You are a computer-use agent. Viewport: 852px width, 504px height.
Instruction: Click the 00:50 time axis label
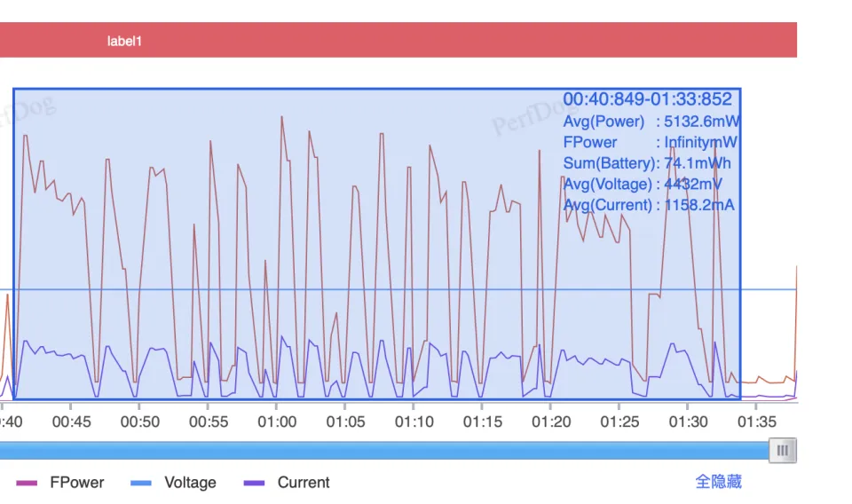tap(140, 422)
